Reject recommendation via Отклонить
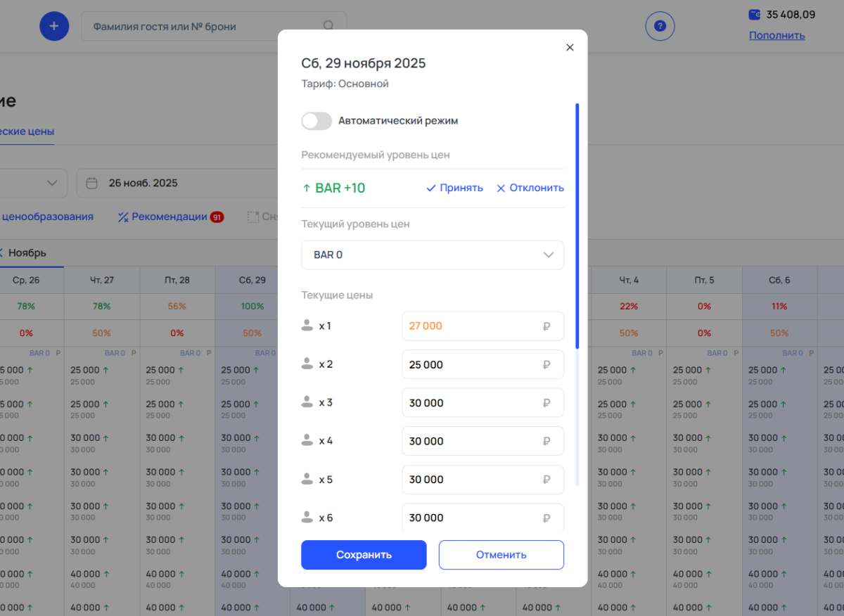The image size is (844, 616). click(530, 188)
